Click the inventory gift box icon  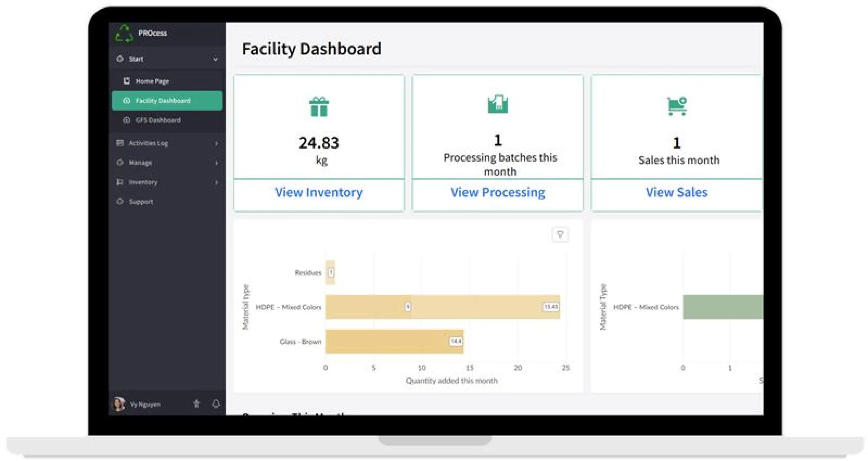pyautogui.click(x=319, y=107)
